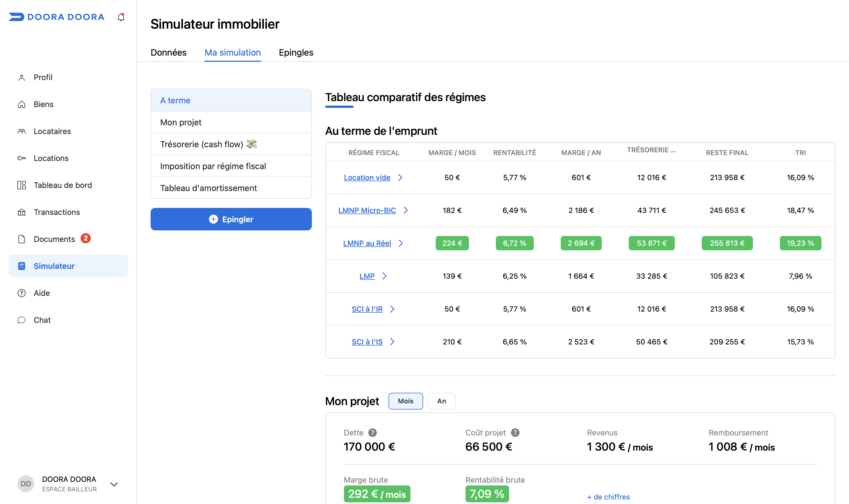Click the Biens house icon

(x=21, y=104)
